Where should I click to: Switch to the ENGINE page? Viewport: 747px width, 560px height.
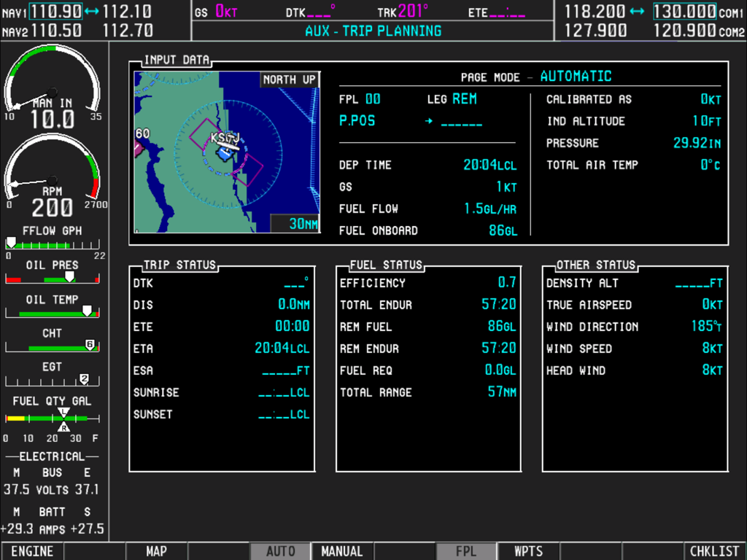(x=32, y=551)
